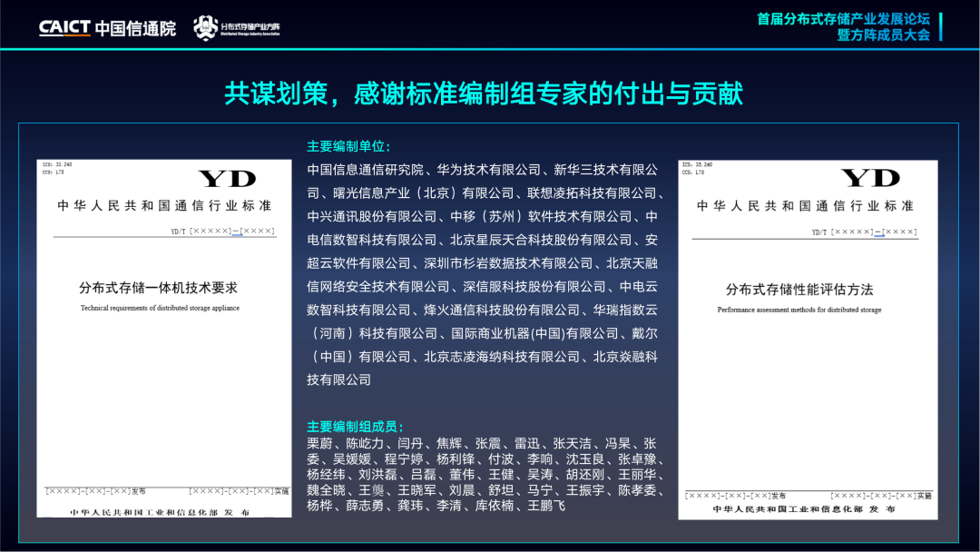Viewport: 980px width, 552px height.
Task: Select the YD mark on the 分布式存储一体机技术要求 cover
Action: tap(228, 179)
